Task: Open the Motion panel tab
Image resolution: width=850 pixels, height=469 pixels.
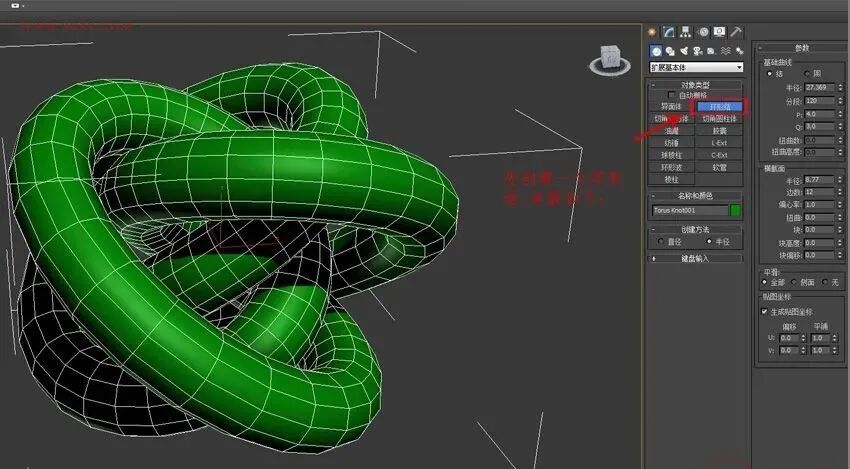Action: click(x=703, y=32)
